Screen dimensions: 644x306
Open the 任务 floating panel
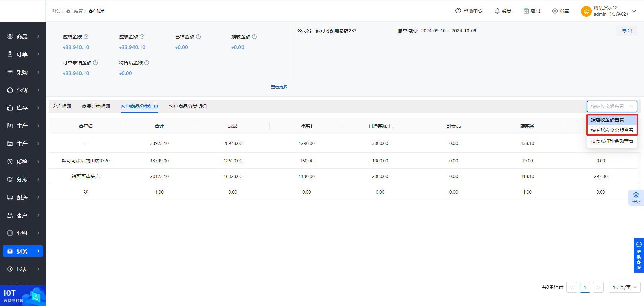(636, 198)
